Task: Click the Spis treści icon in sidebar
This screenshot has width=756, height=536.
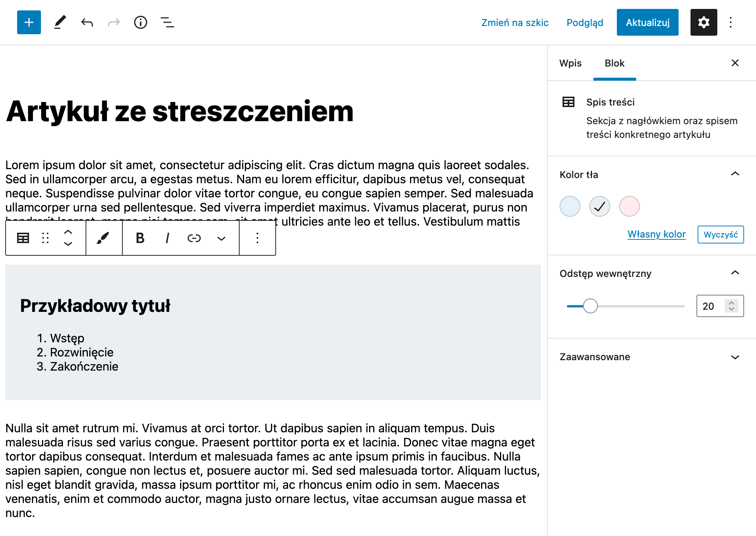Action: click(x=568, y=102)
